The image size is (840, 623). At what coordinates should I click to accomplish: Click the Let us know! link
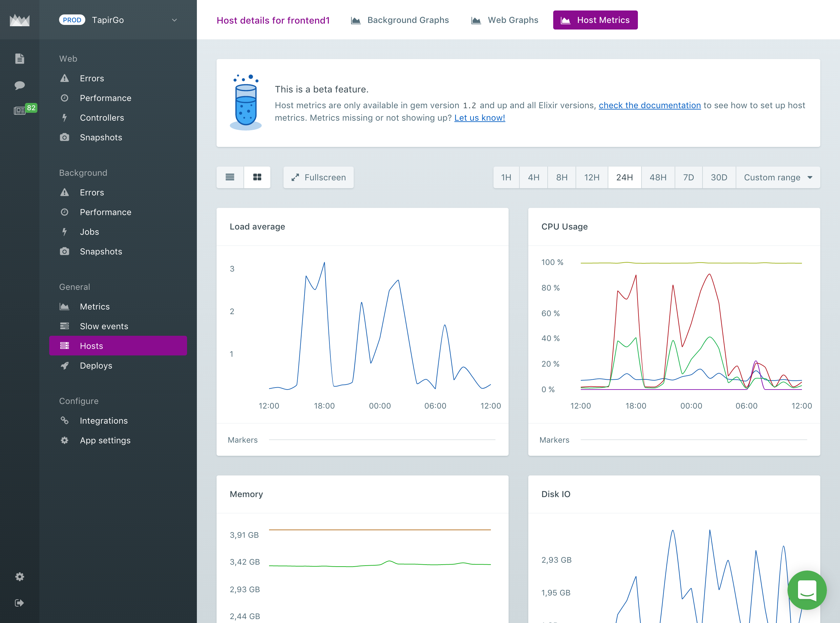(479, 118)
